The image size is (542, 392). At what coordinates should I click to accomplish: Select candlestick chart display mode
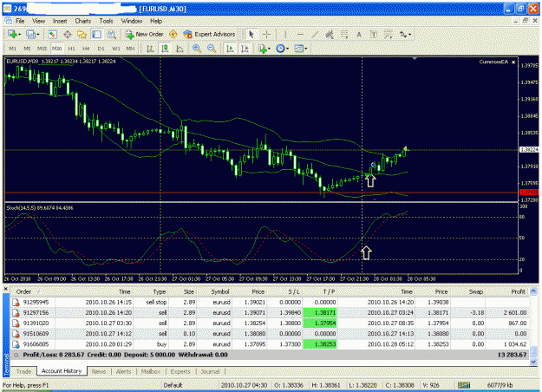pos(165,49)
